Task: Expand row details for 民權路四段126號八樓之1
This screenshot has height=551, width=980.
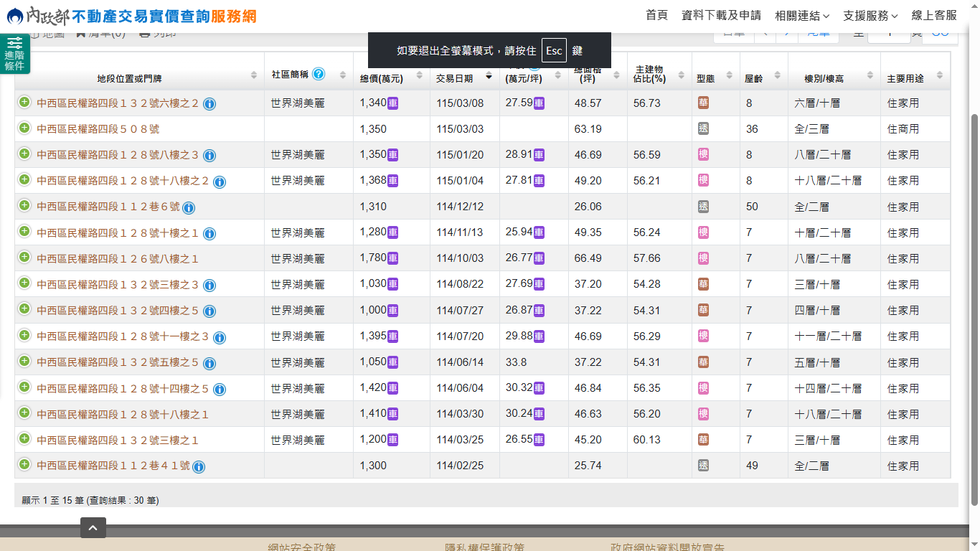Action: pos(24,258)
